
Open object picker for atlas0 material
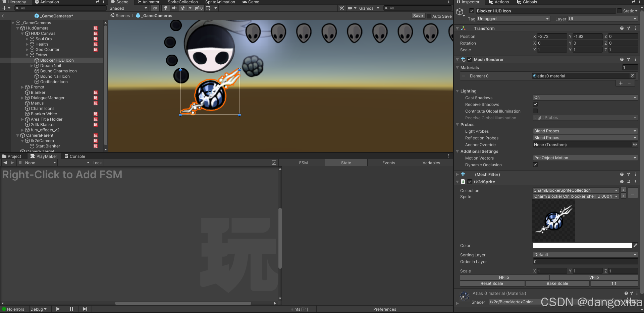pos(633,76)
